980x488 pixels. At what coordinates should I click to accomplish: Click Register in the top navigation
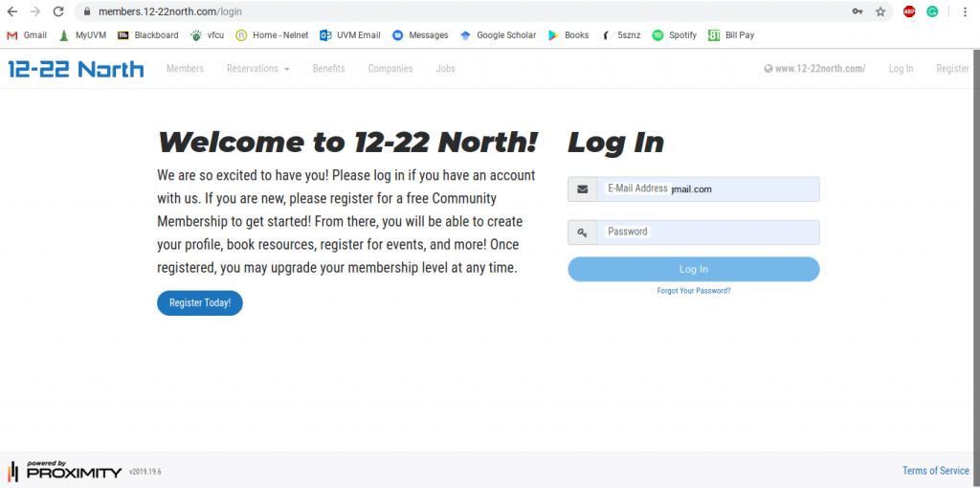click(952, 69)
